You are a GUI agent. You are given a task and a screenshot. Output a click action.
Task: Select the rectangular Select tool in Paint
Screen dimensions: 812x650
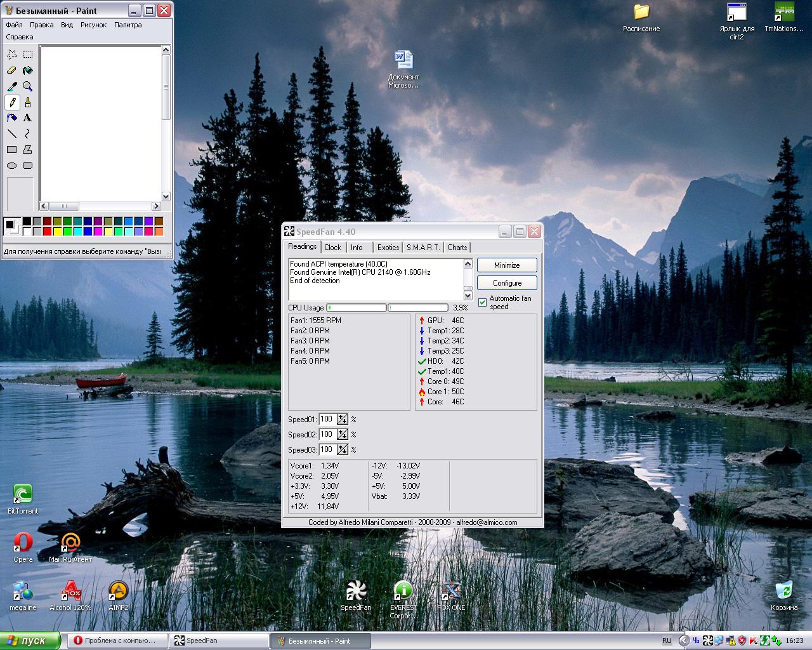(27, 55)
